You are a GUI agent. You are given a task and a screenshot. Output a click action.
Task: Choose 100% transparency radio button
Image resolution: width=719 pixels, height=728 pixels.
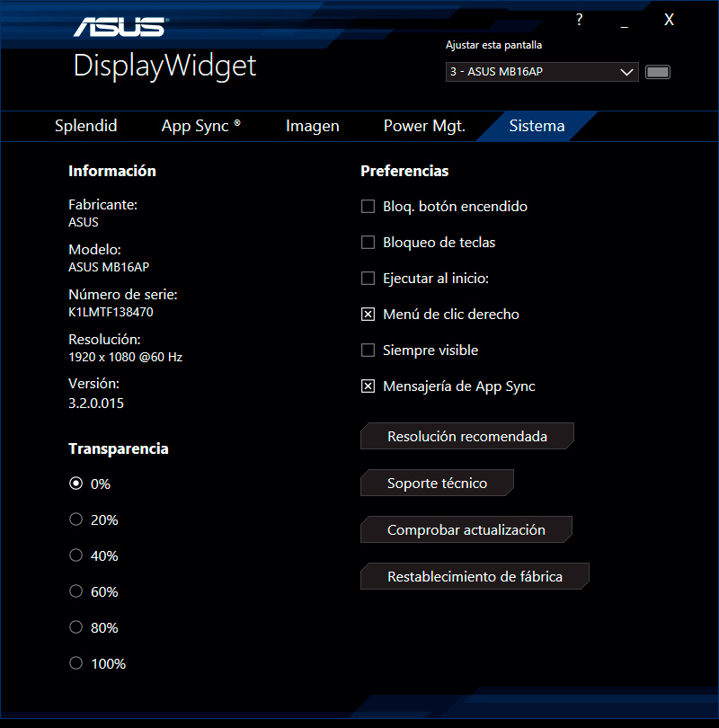pyautogui.click(x=76, y=663)
